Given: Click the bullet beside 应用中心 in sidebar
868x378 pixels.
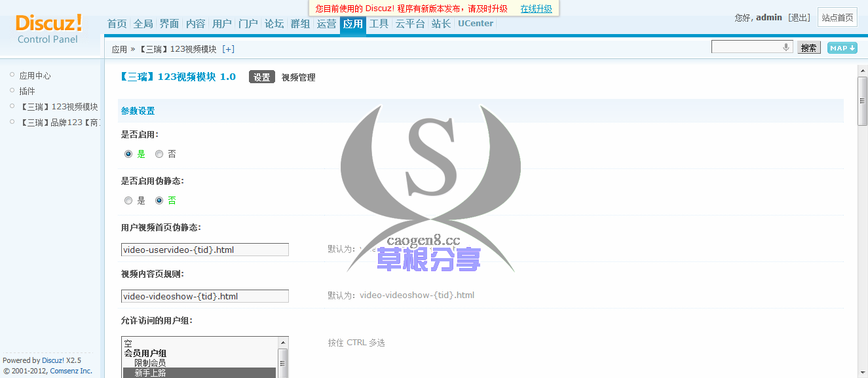Looking at the screenshot, I should [x=12, y=75].
